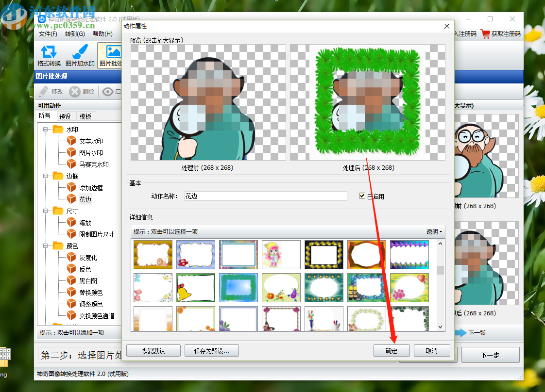Select the 花边 action item in tree
545x392 pixels.
pos(85,199)
